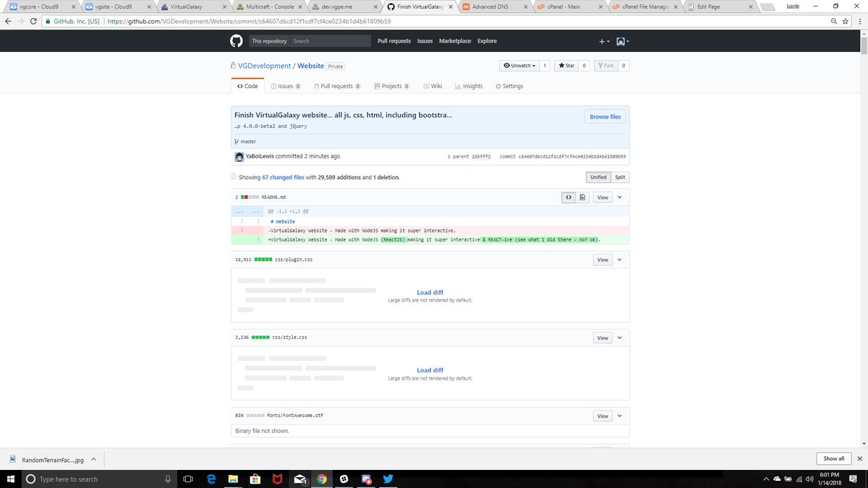
Task: View css/style.css file
Action: (x=603, y=338)
